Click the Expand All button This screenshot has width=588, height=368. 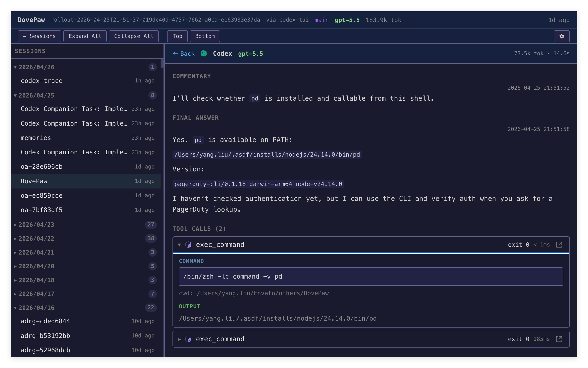[85, 36]
